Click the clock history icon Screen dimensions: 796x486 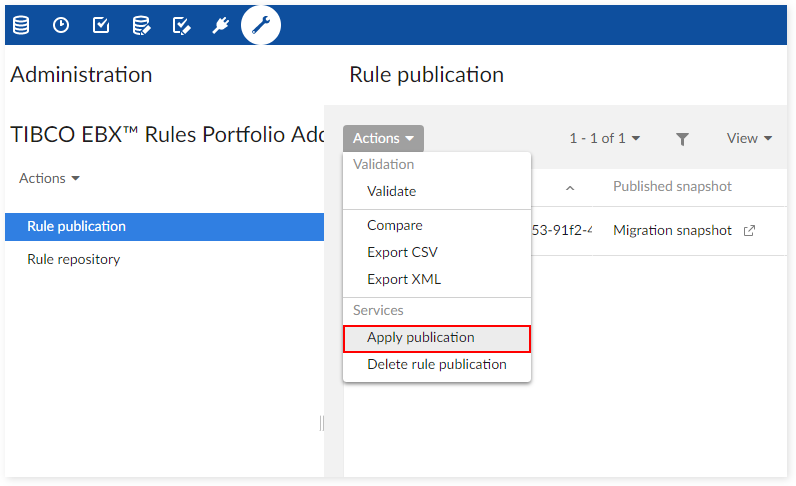[x=61, y=25]
